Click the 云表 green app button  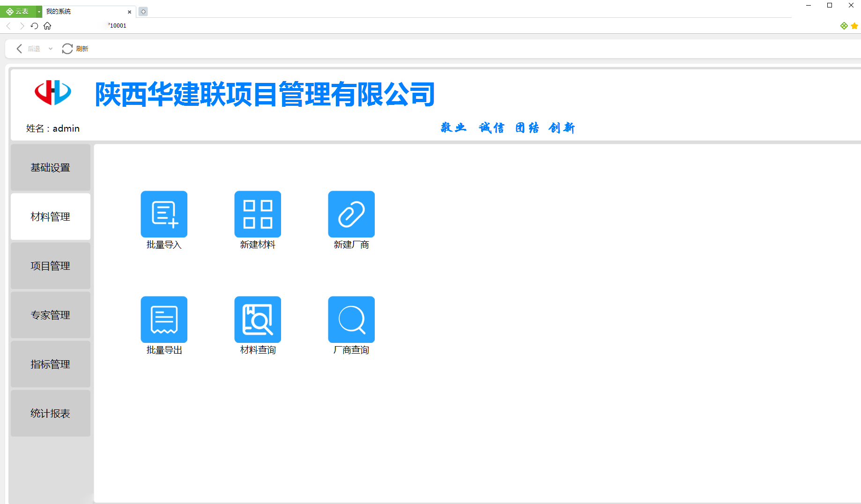pyautogui.click(x=18, y=12)
